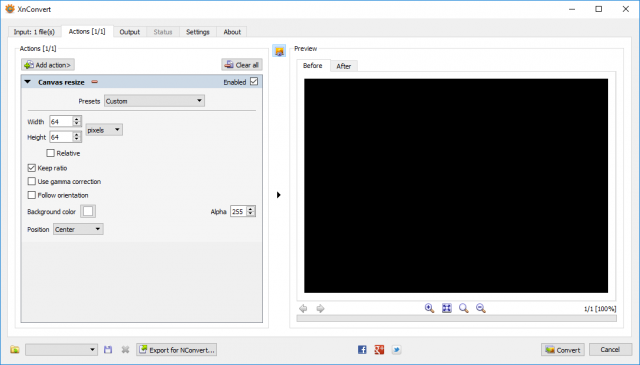Click into the Height field
Image resolution: width=640 pixels, height=365 pixels.
[x=61, y=137]
